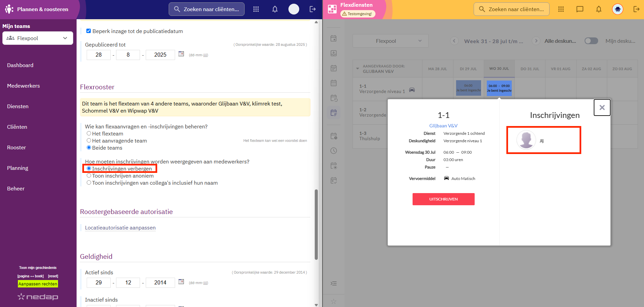Open the Flexpool team dropdown in Flexdiensten

[x=391, y=41]
